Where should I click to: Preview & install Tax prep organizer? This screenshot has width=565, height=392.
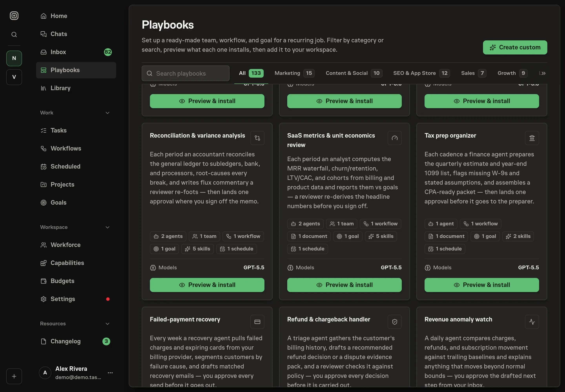(x=482, y=285)
